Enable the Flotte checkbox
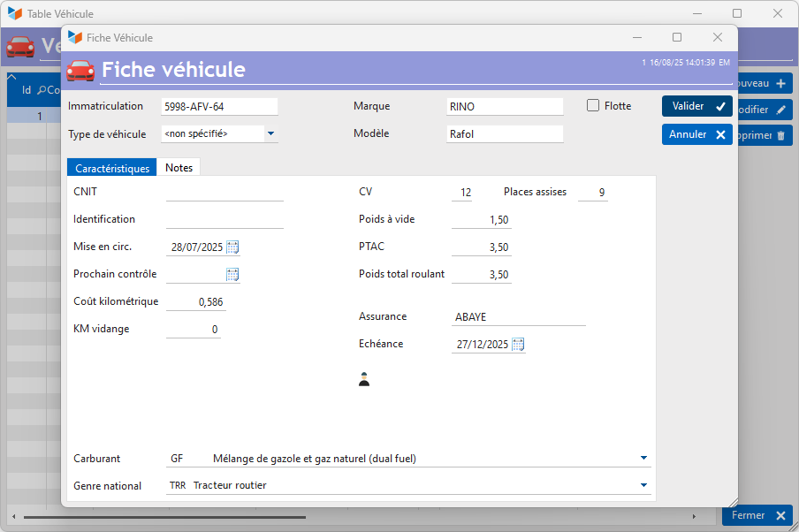Screen dimensions: 799x532 (593, 105)
